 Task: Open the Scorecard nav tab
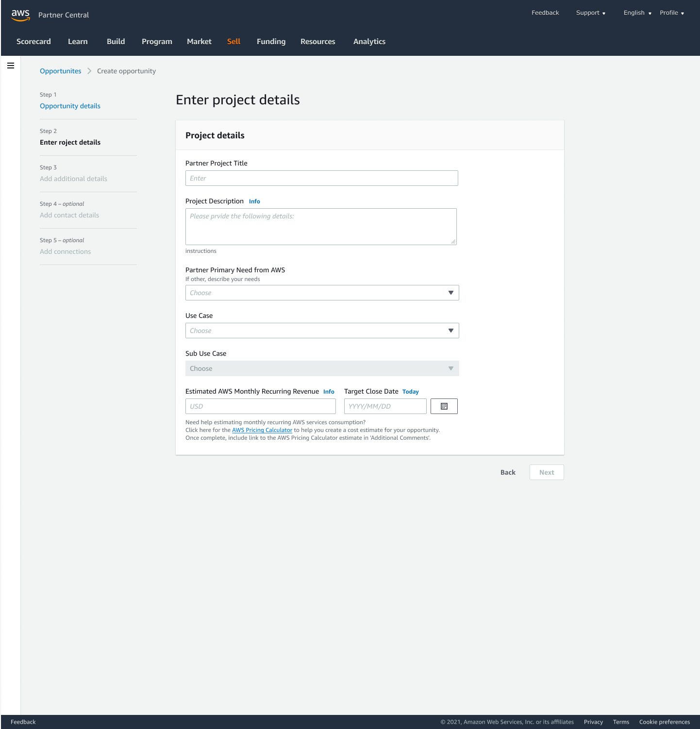click(33, 42)
